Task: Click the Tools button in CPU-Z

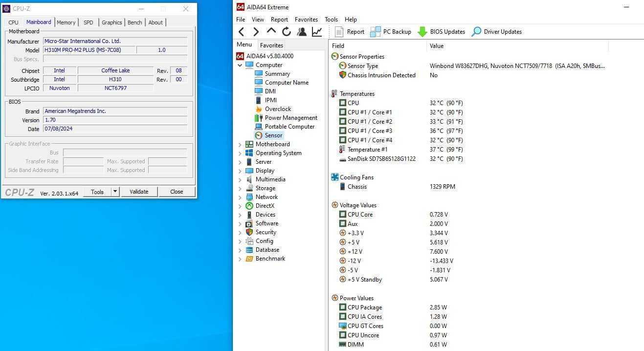Action: pyautogui.click(x=97, y=192)
